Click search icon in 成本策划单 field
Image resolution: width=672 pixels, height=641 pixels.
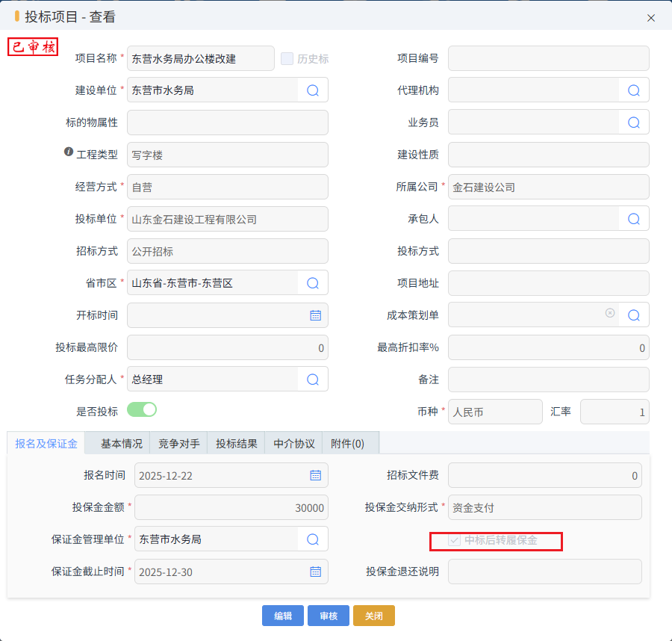634,315
